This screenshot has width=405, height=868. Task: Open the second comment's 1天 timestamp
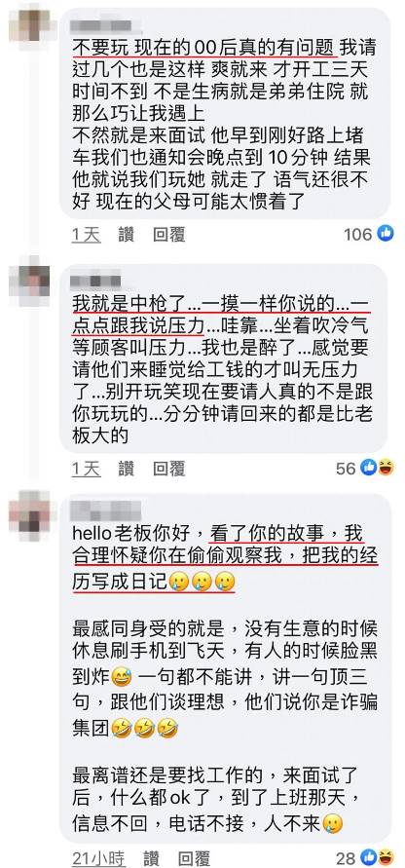[87, 469]
